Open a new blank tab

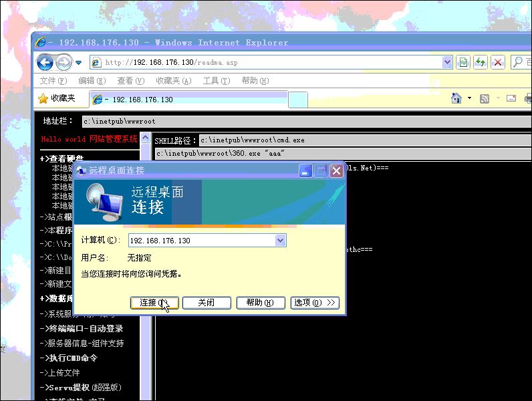298,100
